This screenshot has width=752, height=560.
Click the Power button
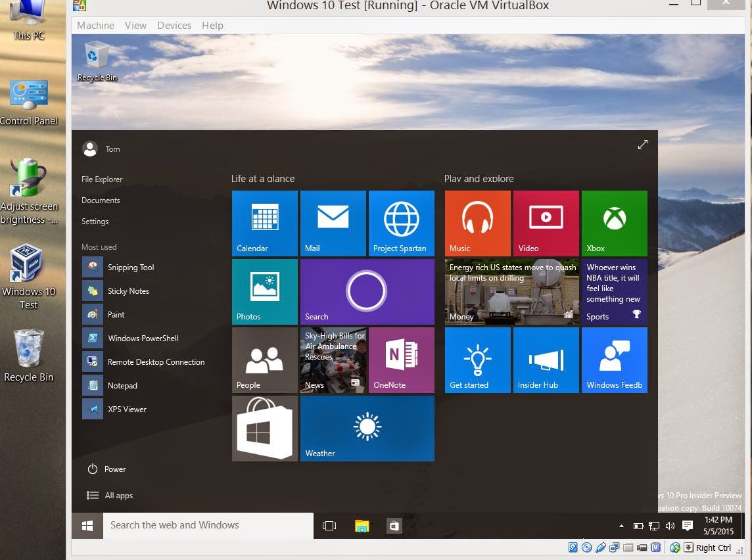pyautogui.click(x=106, y=469)
